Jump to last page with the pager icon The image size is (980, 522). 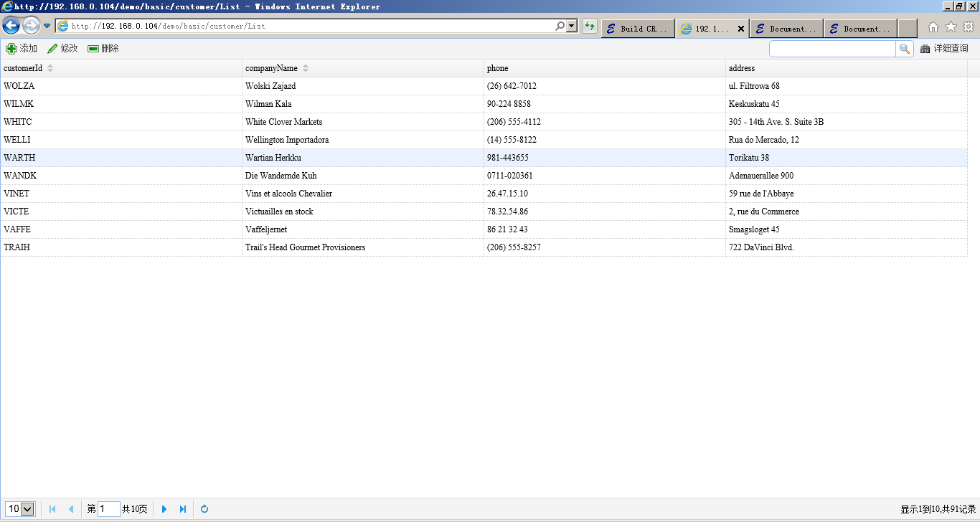183,508
